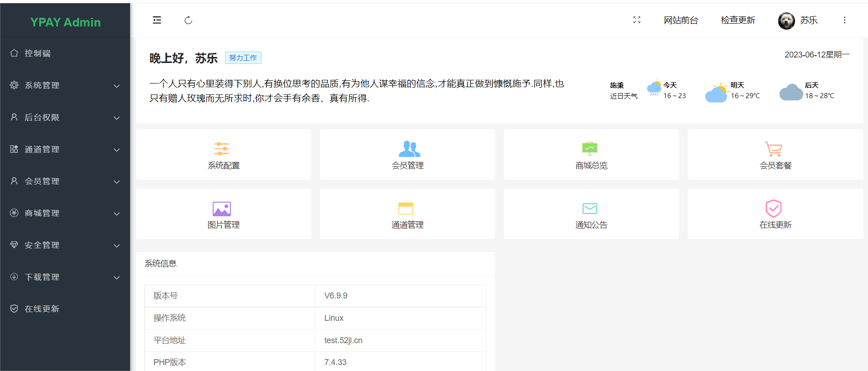Open 会员管理 shortcut with people icon
The image size is (868, 371).
pyautogui.click(x=409, y=149)
